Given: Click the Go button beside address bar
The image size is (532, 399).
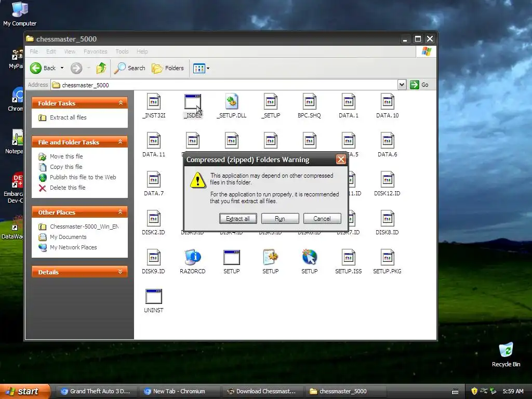Looking at the screenshot, I should tap(419, 85).
